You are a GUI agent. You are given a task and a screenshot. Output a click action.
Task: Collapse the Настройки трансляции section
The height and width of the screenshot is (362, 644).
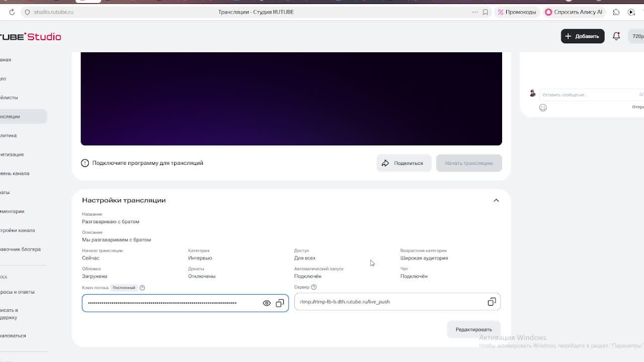coord(496,200)
